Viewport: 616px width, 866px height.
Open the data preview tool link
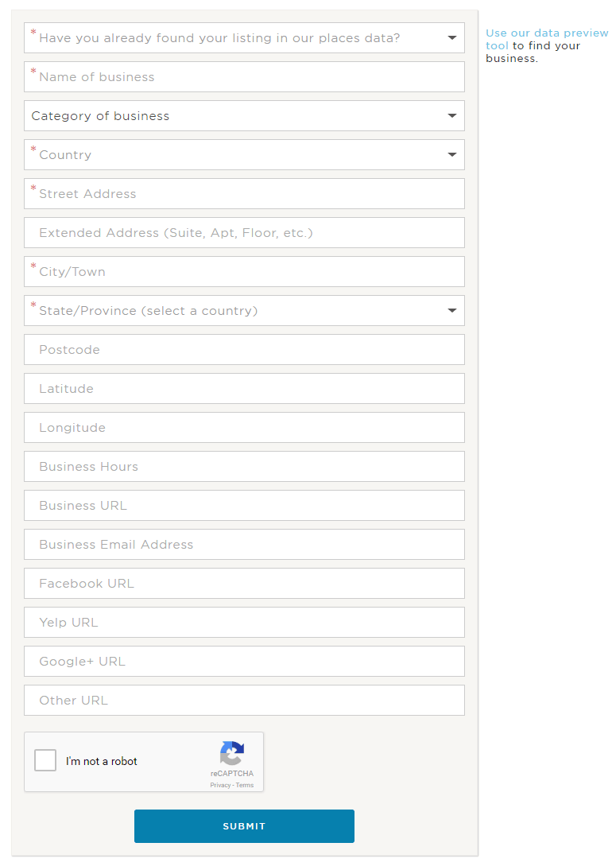pyautogui.click(x=546, y=33)
